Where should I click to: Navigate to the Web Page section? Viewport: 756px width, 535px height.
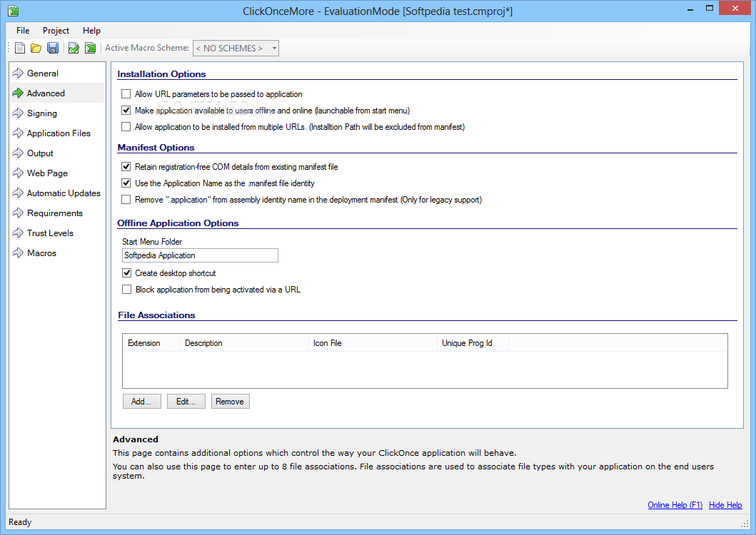click(x=47, y=173)
